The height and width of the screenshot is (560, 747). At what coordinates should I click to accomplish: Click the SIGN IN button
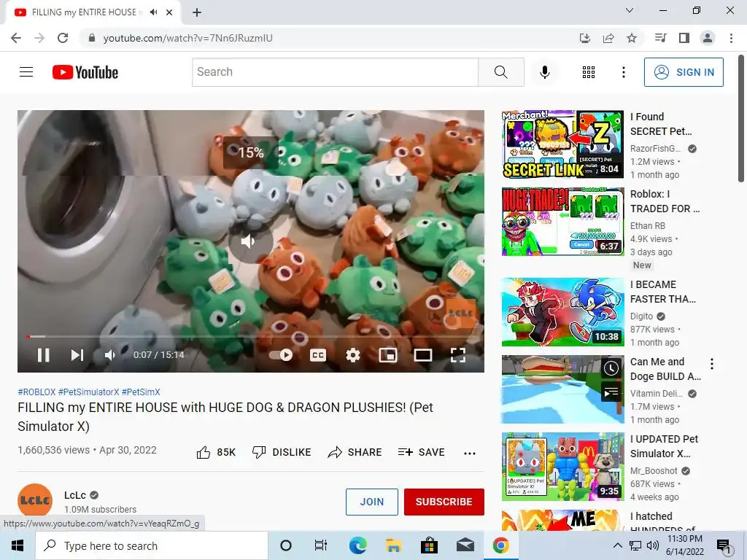(x=684, y=72)
